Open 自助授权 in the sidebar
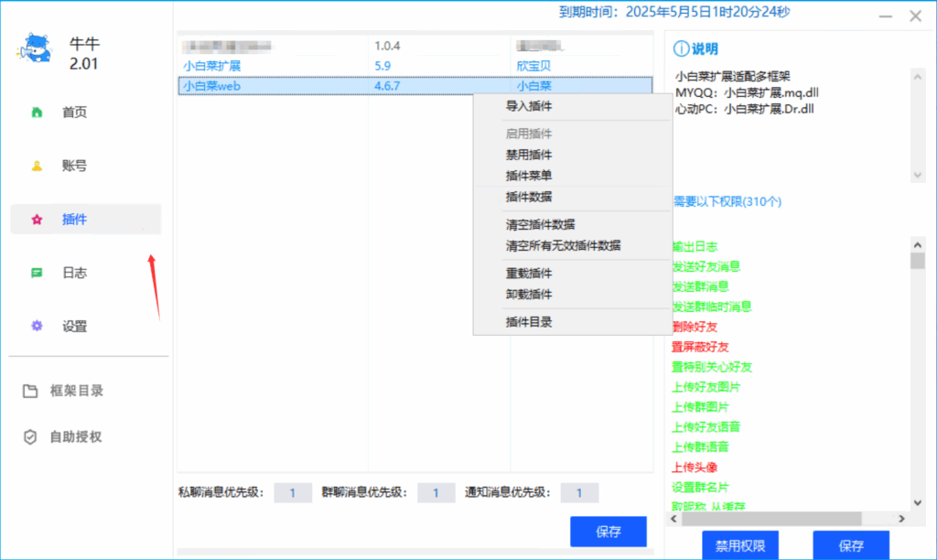This screenshot has width=937, height=560. (76, 436)
